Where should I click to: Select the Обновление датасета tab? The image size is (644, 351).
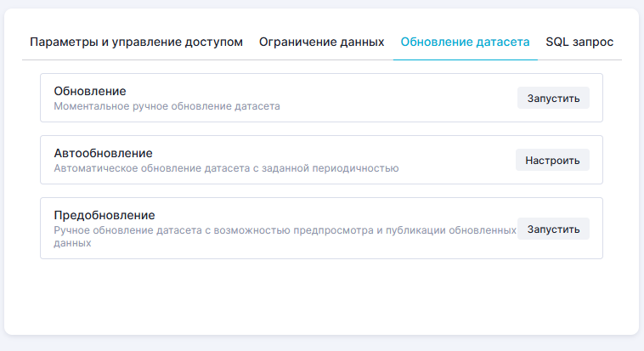(x=465, y=42)
